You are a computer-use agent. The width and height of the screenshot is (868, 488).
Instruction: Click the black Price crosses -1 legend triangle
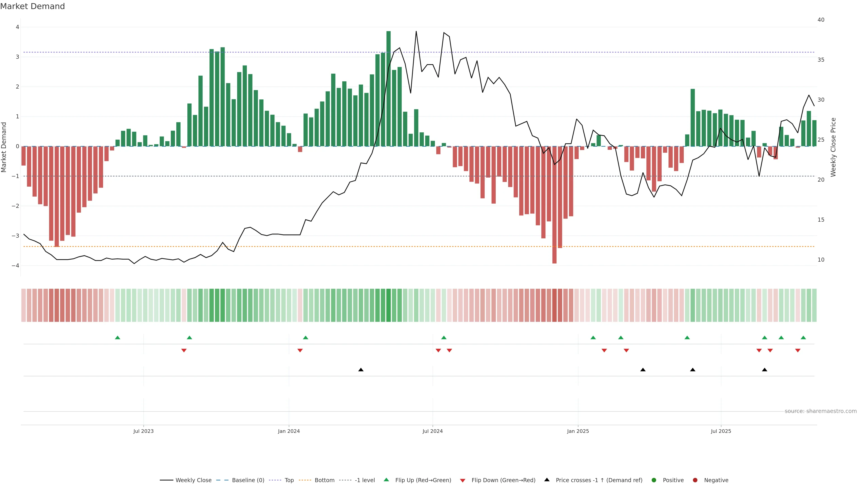tap(547, 480)
